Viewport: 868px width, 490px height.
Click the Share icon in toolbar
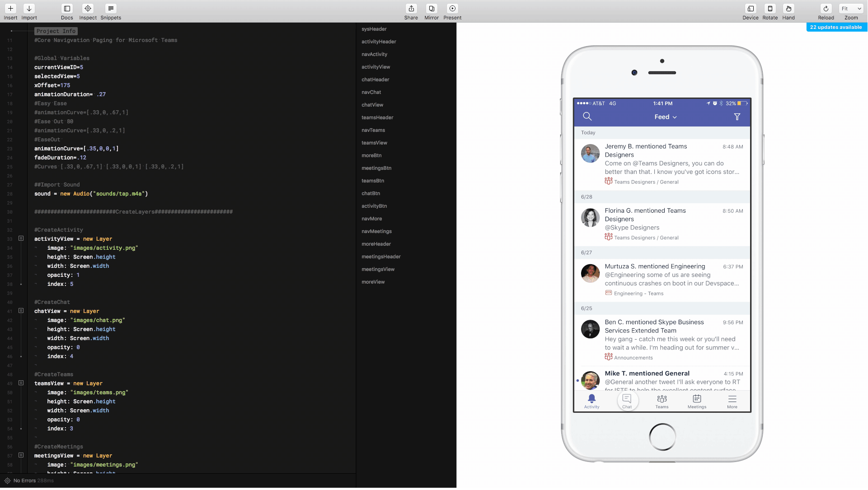point(411,9)
